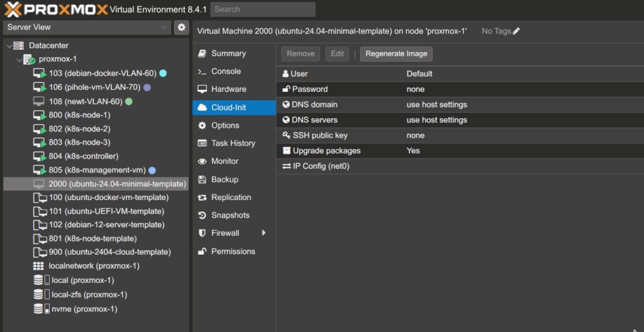Open the Permissions tab
The height and width of the screenshot is (332, 644).
point(234,252)
